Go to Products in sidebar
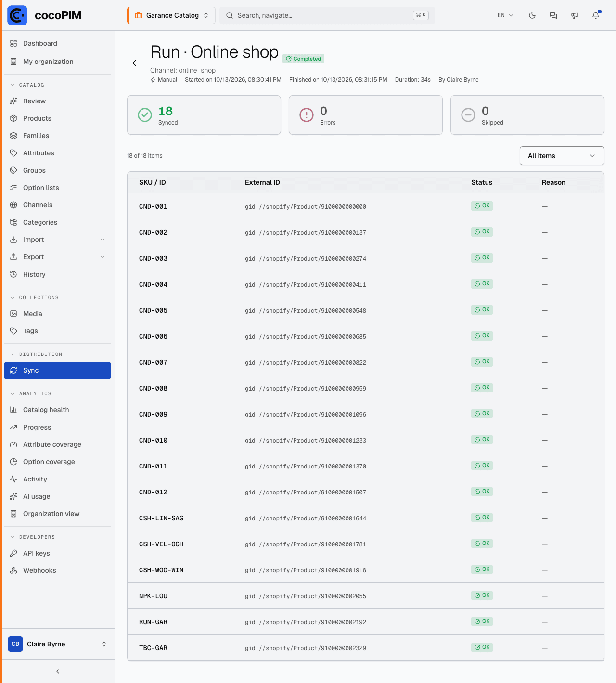This screenshot has height=683, width=616. [x=58, y=118]
